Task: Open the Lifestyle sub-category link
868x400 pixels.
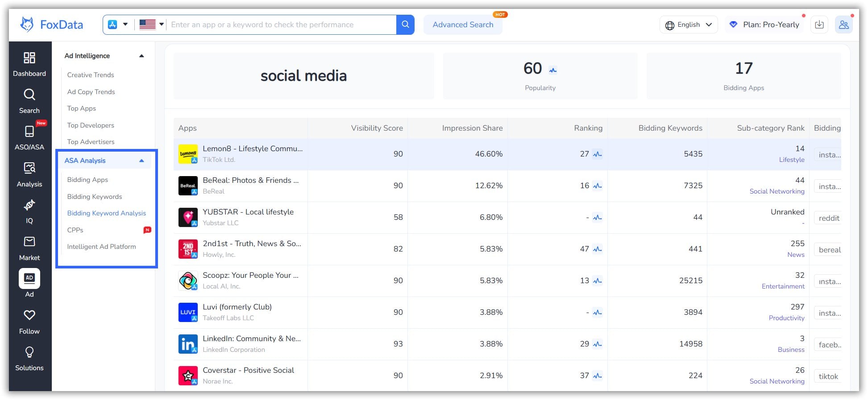Action: click(792, 160)
